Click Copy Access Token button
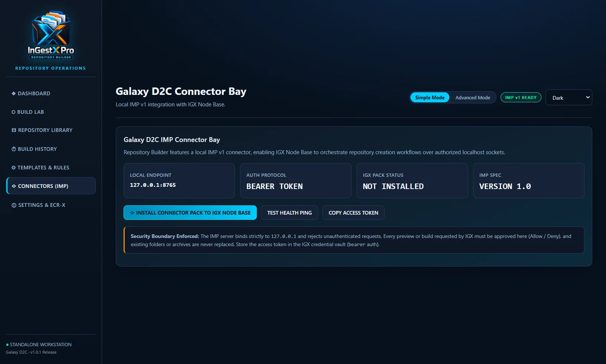Screen dimensions: 606x364 coord(353,213)
